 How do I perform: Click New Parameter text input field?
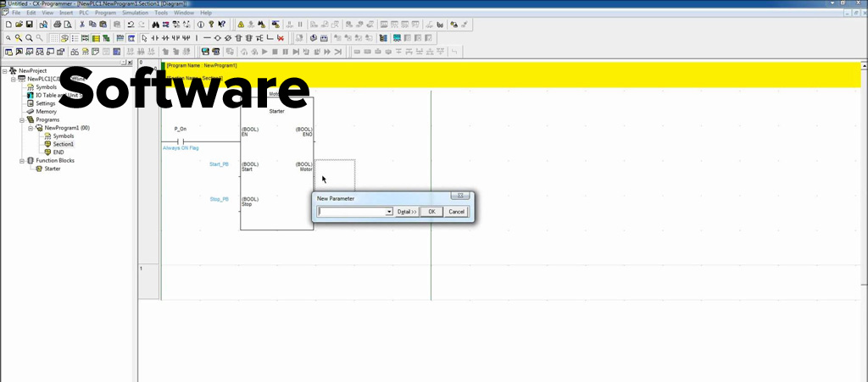tap(352, 212)
